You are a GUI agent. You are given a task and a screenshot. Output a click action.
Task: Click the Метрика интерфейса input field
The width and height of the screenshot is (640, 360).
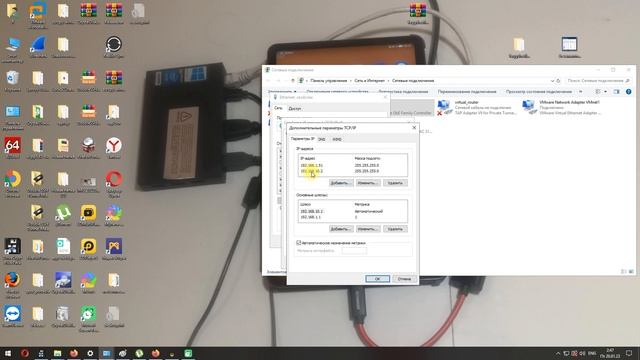(x=354, y=251)
